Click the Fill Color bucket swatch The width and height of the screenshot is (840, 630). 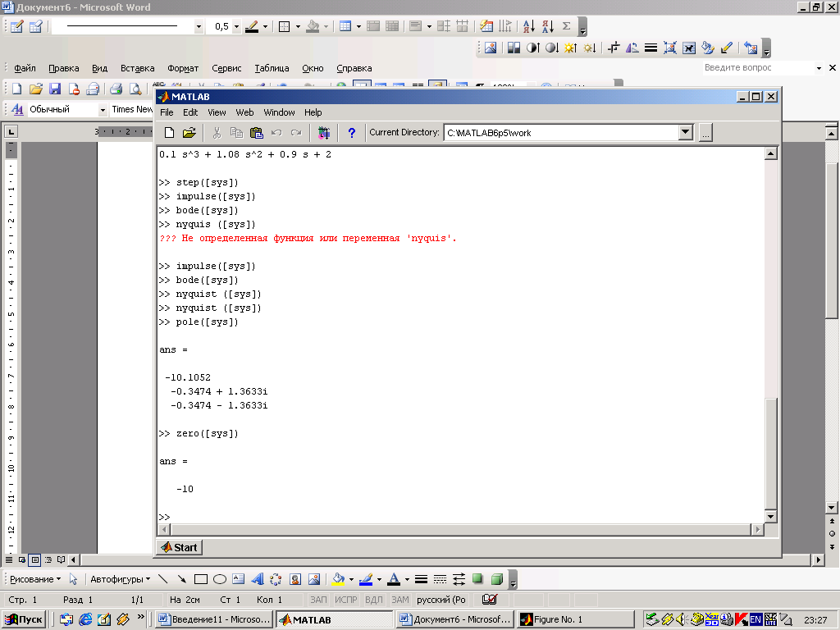338,579
